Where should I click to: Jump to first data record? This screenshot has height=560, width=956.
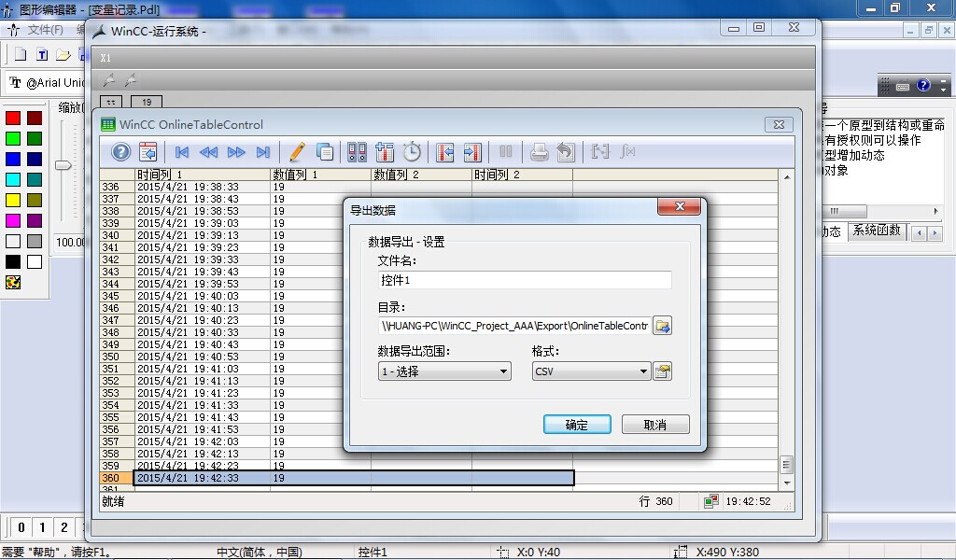click(182, 152)
